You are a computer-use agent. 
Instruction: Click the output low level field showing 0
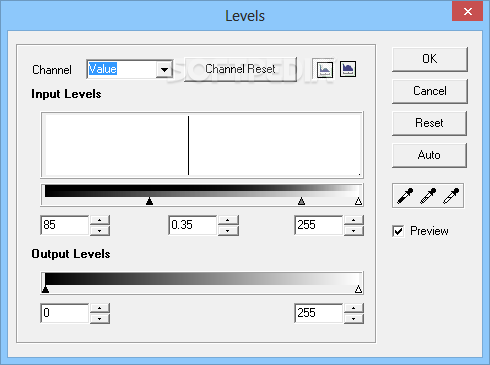coord(65,313)
